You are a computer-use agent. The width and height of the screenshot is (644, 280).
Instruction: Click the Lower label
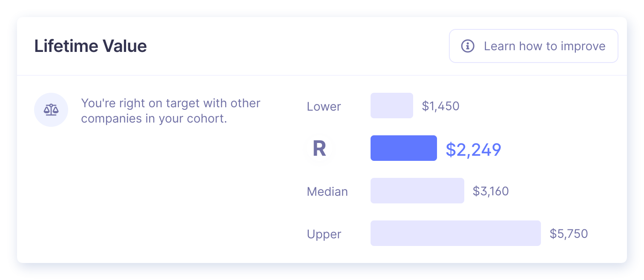coord(324,106)
